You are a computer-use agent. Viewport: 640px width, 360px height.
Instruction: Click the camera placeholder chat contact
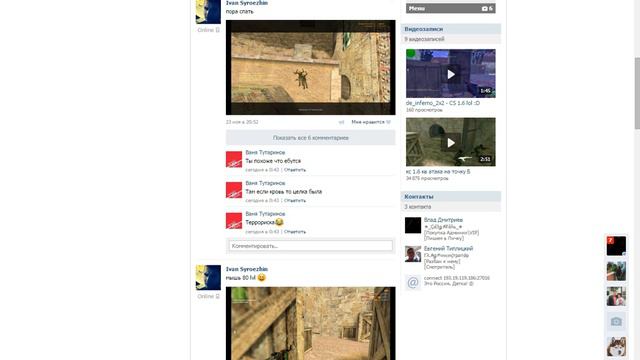[x=616, y=322]
